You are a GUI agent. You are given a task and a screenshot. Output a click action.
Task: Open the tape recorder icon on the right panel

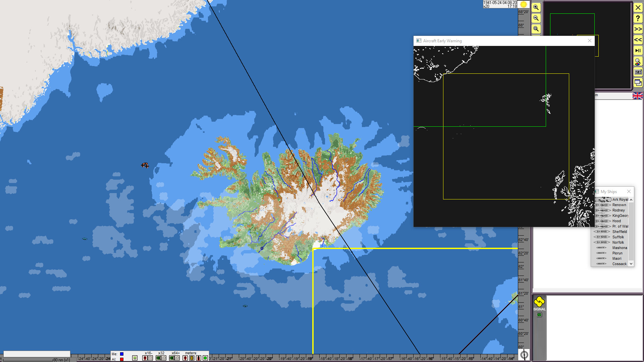coord(638,72)
